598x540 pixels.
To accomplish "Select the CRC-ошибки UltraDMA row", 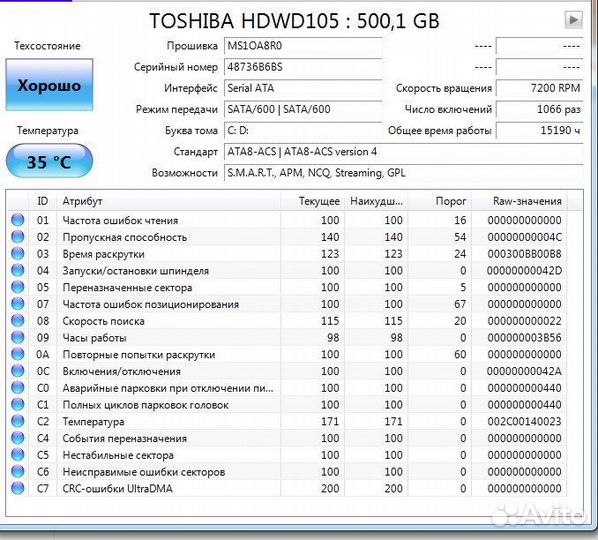I will [x=287, y=489].
